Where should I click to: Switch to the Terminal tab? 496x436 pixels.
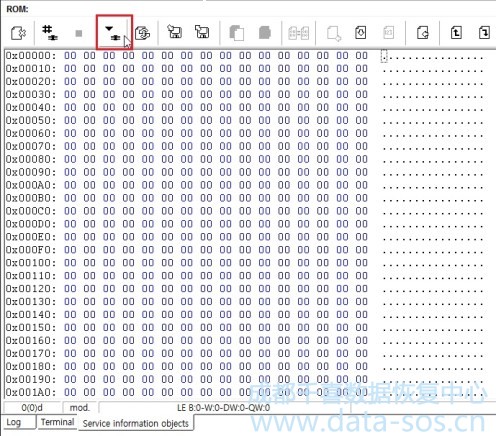coord(57,422)
